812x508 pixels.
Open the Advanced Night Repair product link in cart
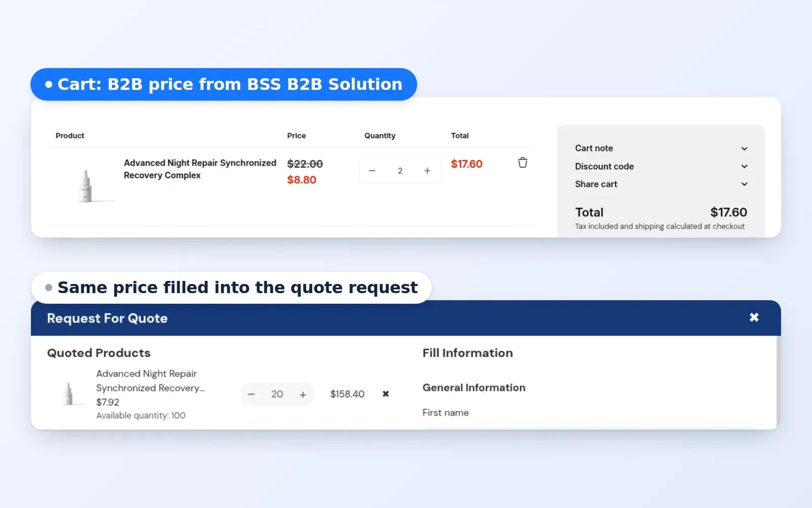(200, 169)
